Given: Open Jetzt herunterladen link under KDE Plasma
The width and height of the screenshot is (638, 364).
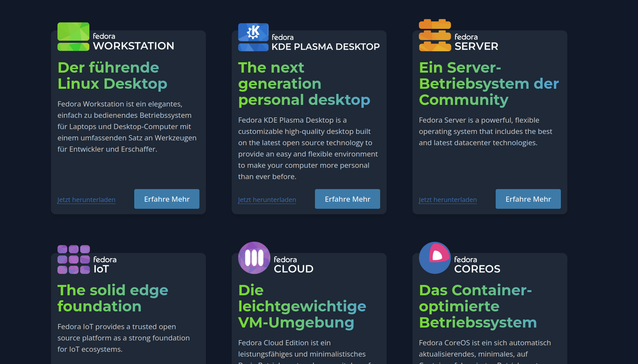Looking at the screenshot, I should 267,200.
